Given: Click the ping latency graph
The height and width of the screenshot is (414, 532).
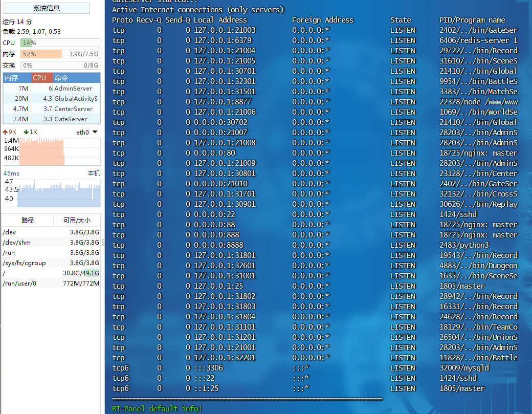Looking at the screenshot, I should coord(59,192).
